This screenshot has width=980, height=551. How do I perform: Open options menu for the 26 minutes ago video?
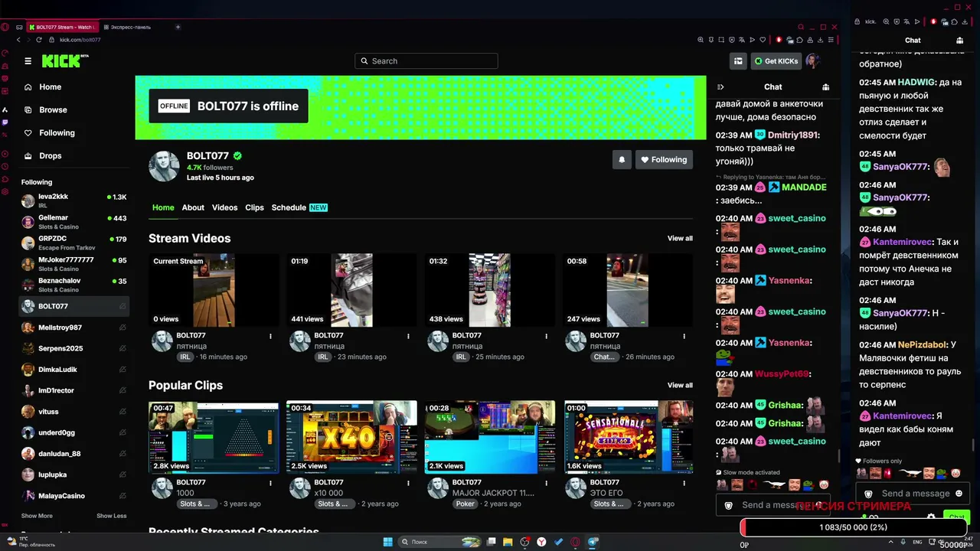click(684, 336)
